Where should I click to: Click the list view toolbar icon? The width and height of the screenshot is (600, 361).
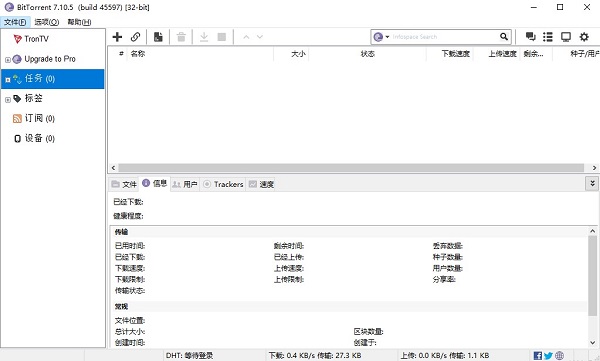548,37
